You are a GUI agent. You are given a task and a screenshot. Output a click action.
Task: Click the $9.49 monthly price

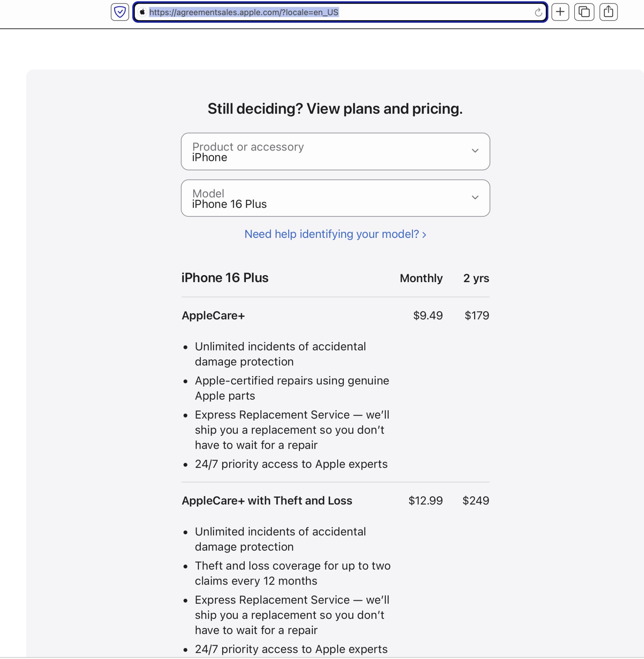click(x=428, y=316)
